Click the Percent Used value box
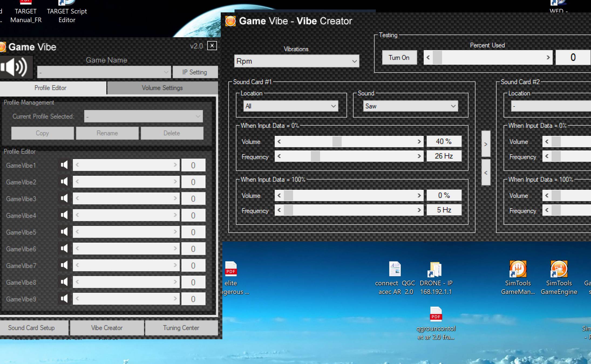The image size is (591, 364). 573,57
